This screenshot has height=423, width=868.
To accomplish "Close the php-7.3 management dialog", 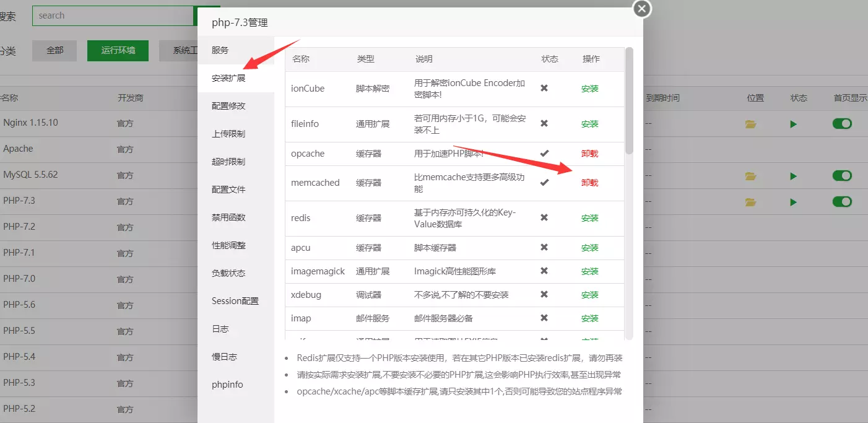I will [x=642, y=9].
